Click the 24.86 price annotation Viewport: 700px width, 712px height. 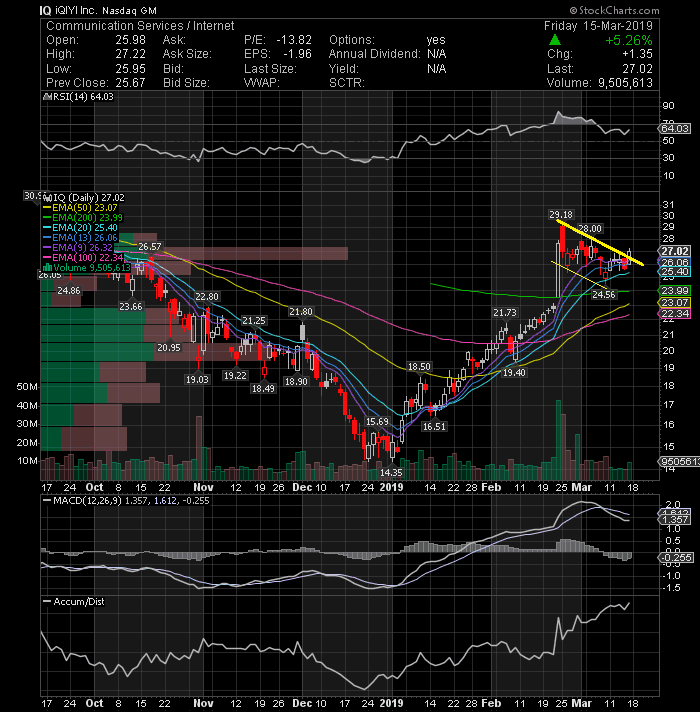(69, 291)
